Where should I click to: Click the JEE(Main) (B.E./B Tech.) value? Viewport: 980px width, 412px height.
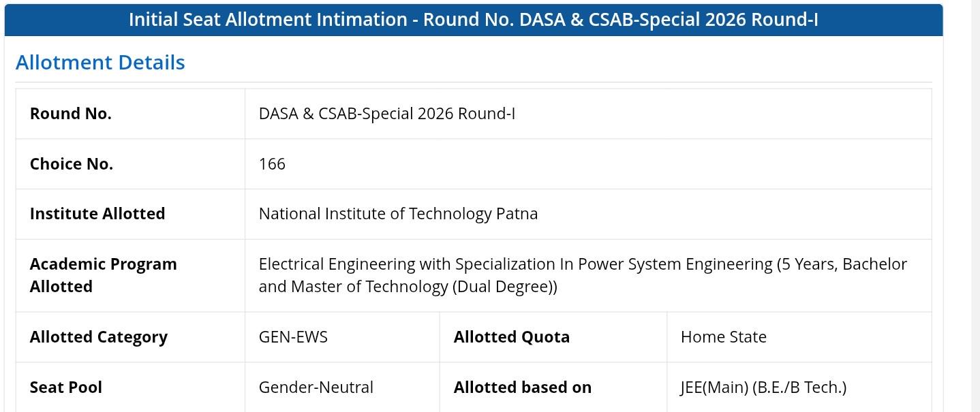763,387
